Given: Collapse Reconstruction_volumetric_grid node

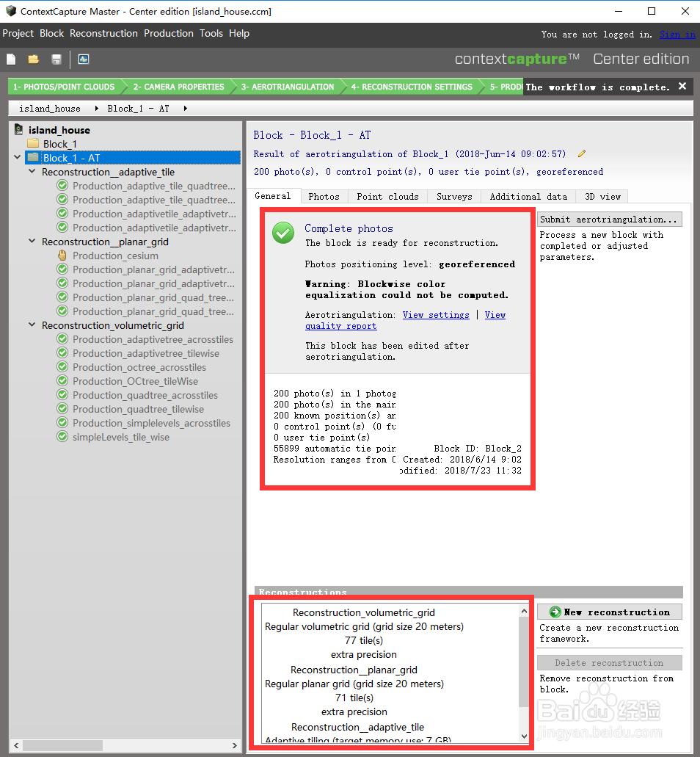Looking at the screenshot, I should click(32, 325).
